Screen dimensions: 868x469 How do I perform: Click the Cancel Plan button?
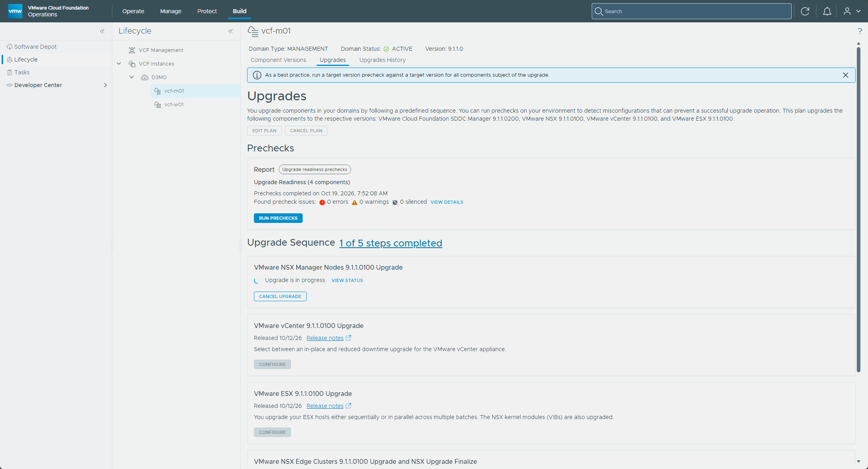306,131
